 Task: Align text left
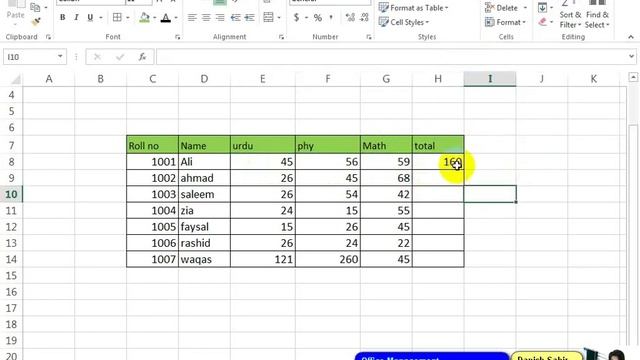click(x=192, y=18)
